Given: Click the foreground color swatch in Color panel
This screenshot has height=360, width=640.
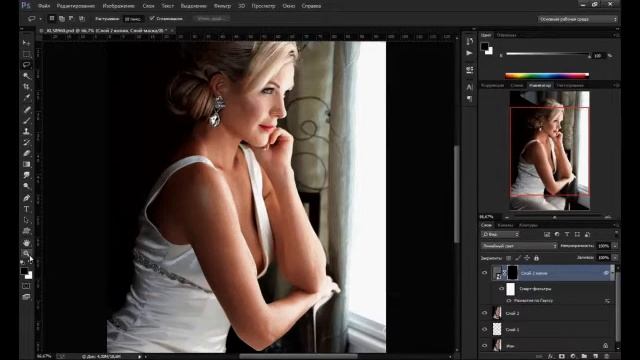Looking at the screenshot, I should [x=484, y=47].
